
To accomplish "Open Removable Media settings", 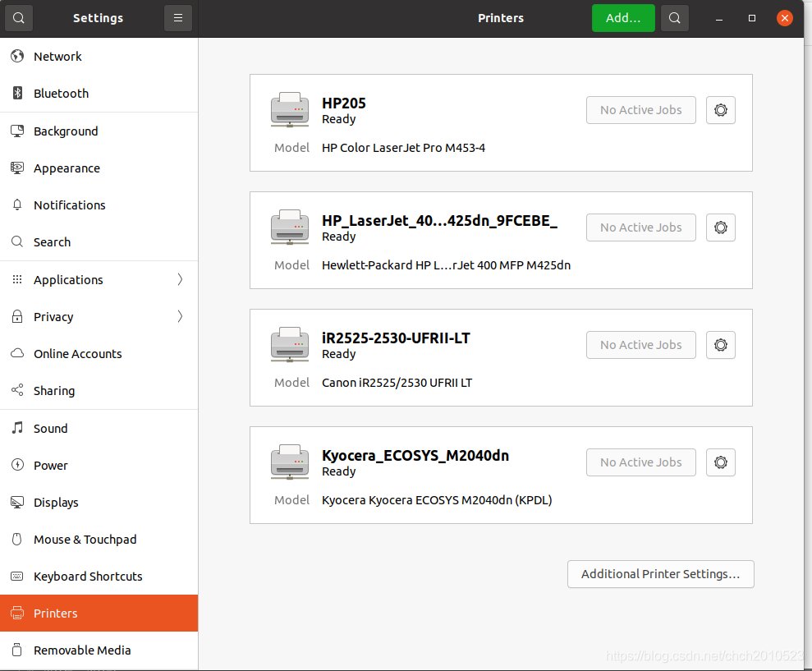I will 99,650.
